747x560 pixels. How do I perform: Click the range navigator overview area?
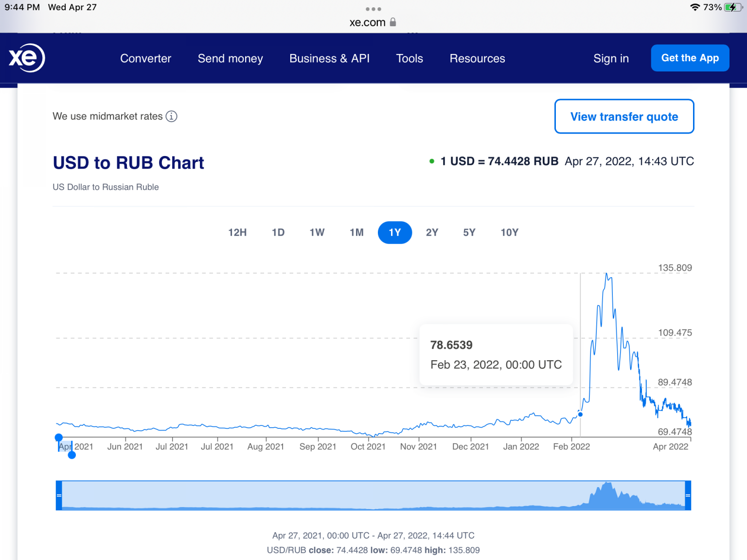coord(373,495)
